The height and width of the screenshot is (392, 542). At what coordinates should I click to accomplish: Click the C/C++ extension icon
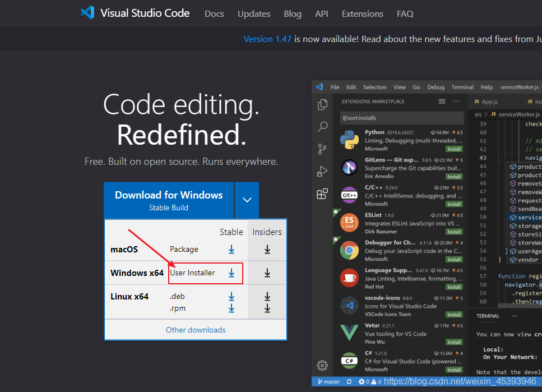click(349, 195)
